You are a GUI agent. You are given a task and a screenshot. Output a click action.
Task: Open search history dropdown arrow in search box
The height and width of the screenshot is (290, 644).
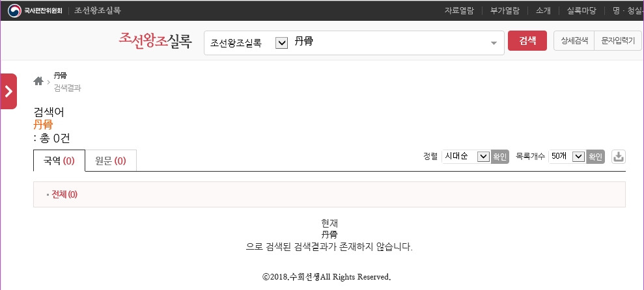[494, 43]
